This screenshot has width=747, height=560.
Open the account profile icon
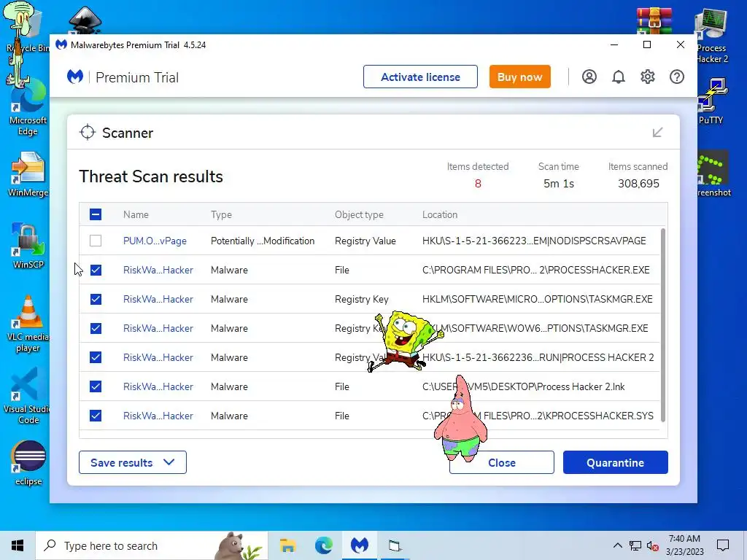[589, 77]
